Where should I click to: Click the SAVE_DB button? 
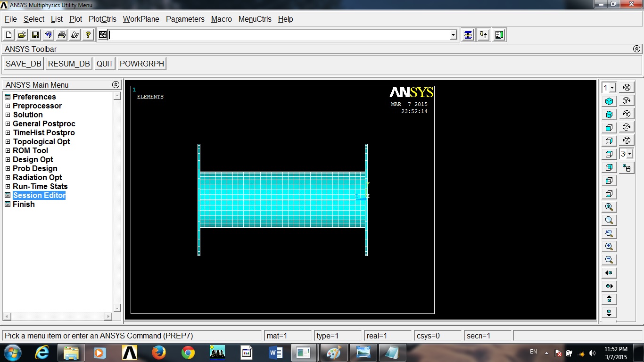(x=24, y=64)
